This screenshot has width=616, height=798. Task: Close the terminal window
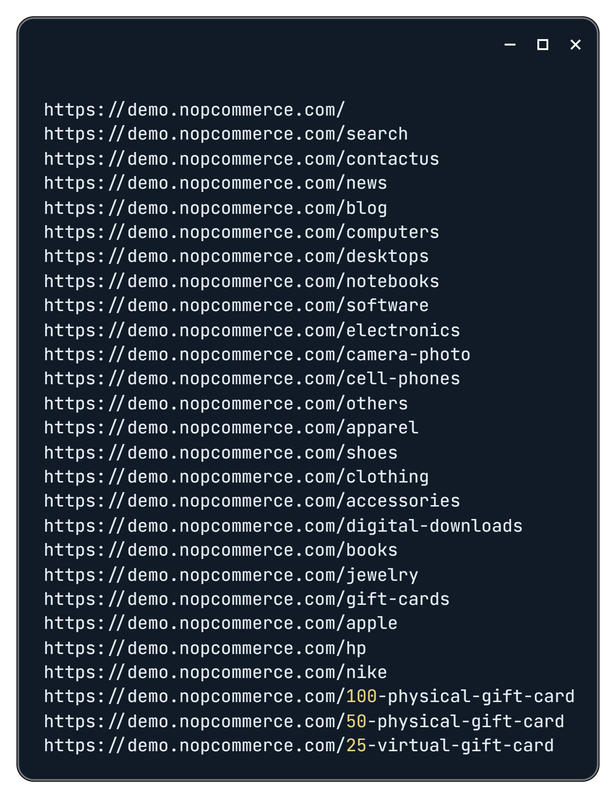(x=575, y=45)
